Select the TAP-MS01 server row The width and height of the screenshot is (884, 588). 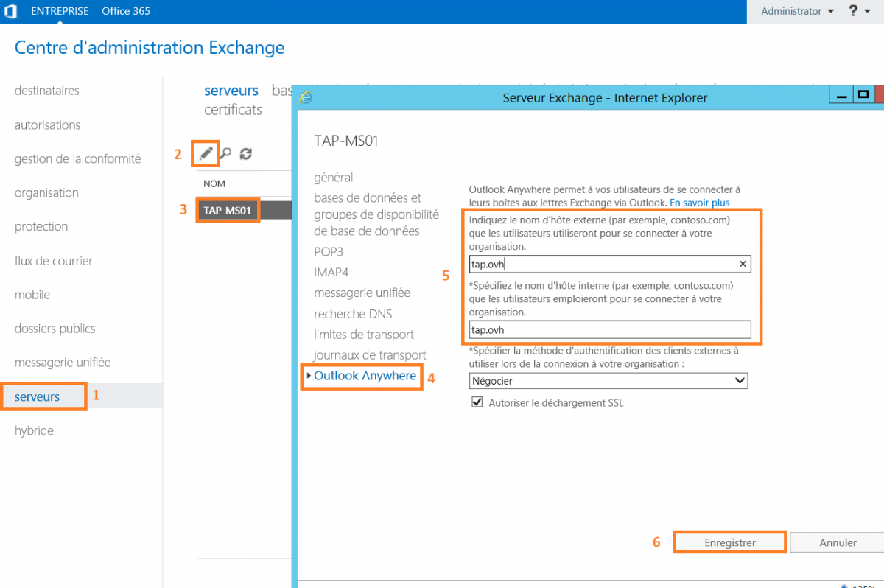[x=244, y=210]
